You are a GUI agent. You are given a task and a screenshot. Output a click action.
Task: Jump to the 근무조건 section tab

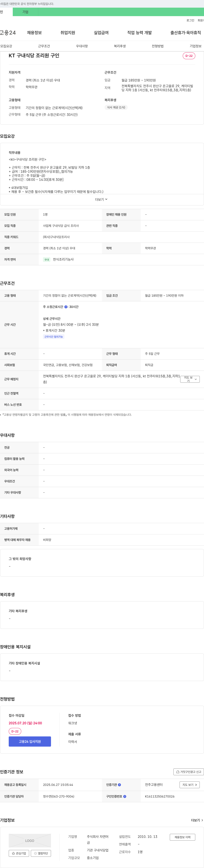(44, 46)
